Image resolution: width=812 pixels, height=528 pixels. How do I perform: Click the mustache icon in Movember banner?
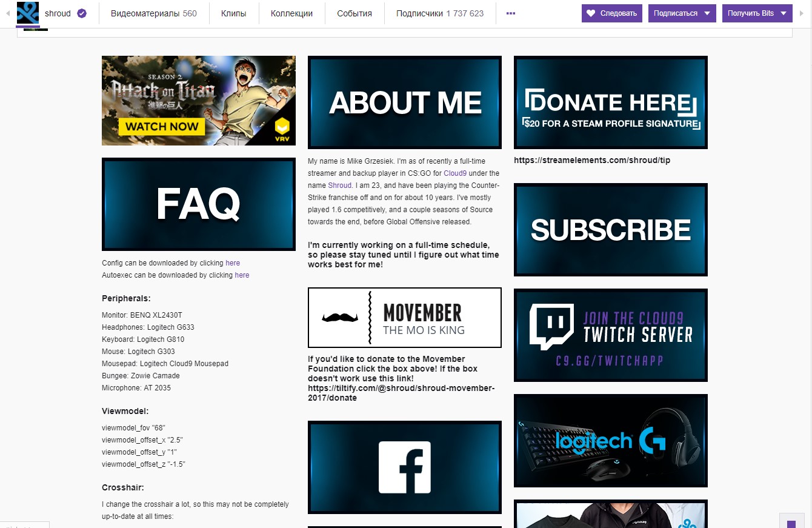340,317
